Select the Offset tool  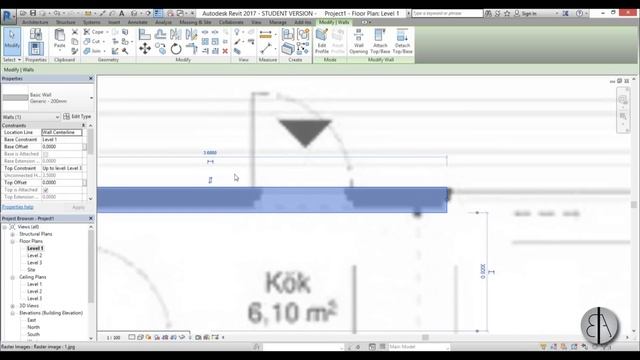tap(160, 34)
